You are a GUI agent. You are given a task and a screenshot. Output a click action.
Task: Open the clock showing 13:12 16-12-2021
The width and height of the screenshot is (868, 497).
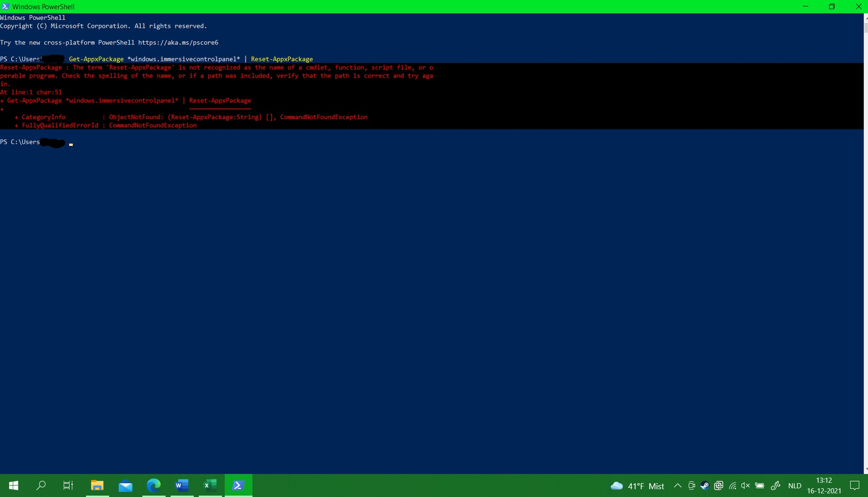click(x=824, y=486)
